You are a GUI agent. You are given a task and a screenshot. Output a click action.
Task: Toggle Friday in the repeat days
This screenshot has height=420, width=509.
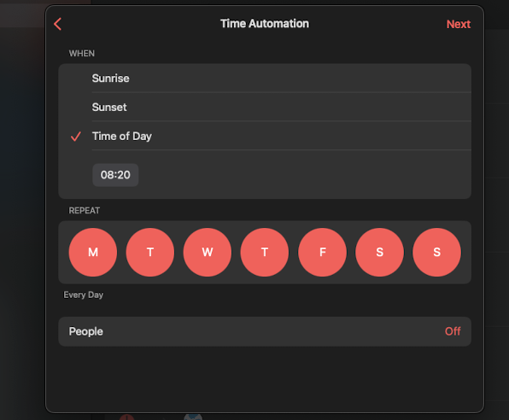tap(322, 252)
